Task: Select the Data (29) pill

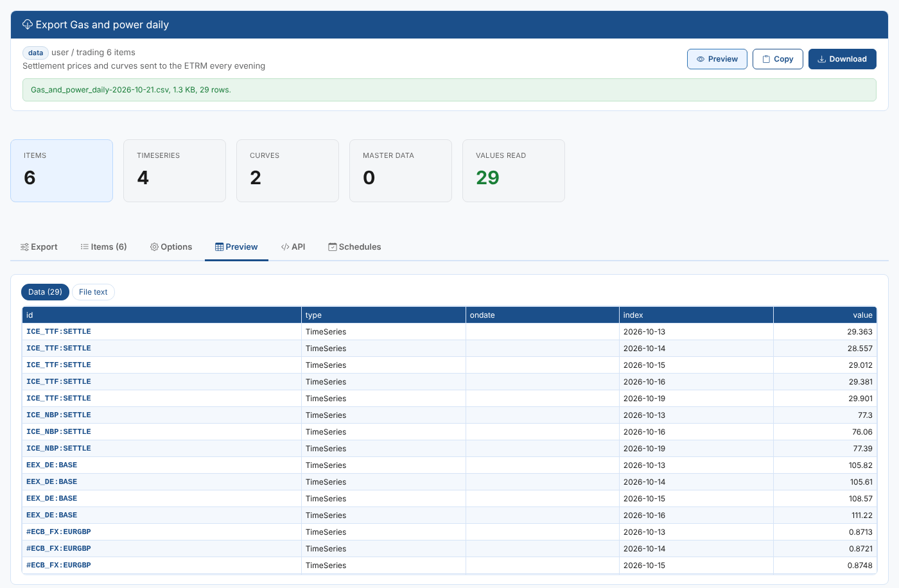Action: click(x=45, y=292)
